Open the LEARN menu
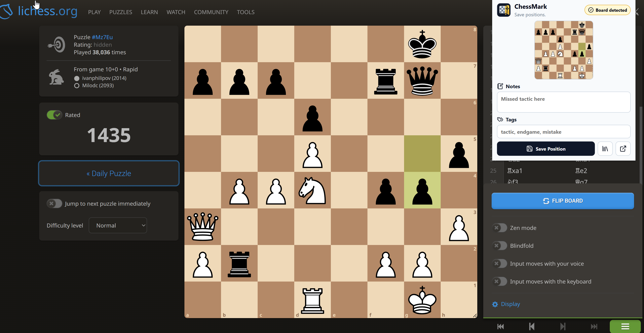 (x=149, y=12)
